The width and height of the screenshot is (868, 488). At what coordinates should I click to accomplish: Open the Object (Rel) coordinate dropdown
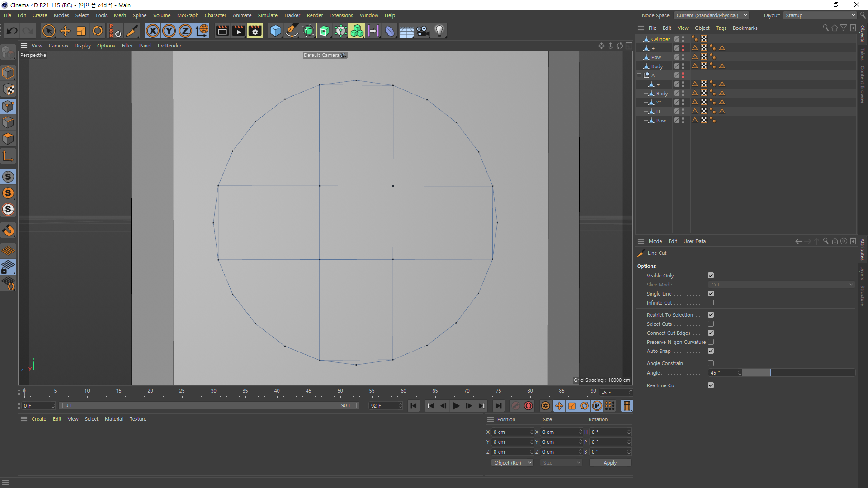(x=512, y=463)
